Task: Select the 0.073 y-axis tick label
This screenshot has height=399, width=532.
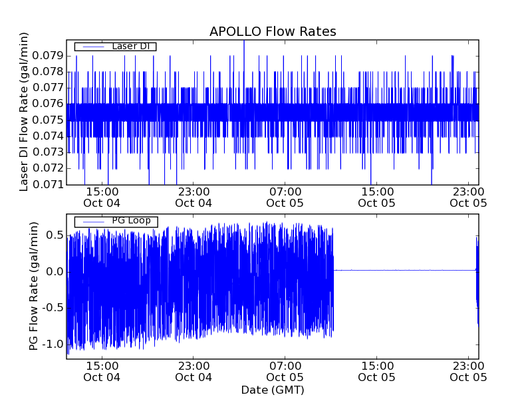Action: coord(48,152)
